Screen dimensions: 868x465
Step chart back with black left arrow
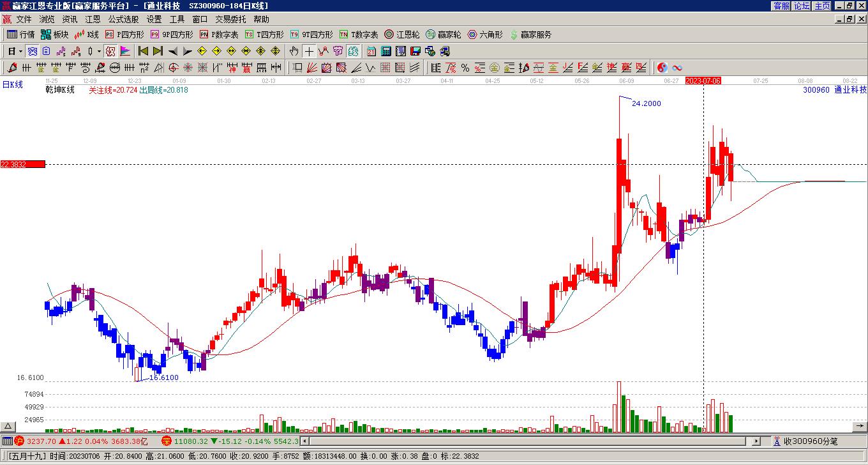[172, 51]
